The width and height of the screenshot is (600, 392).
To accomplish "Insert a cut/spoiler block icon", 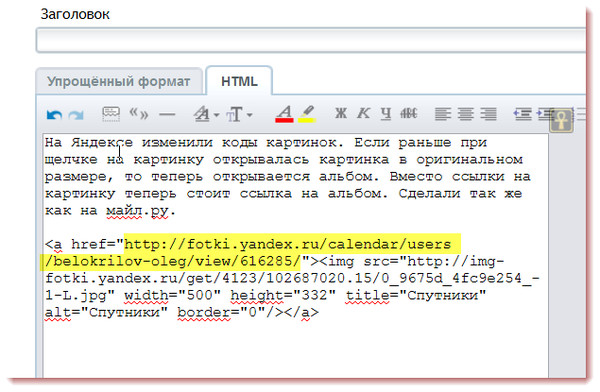I will 111,114.
